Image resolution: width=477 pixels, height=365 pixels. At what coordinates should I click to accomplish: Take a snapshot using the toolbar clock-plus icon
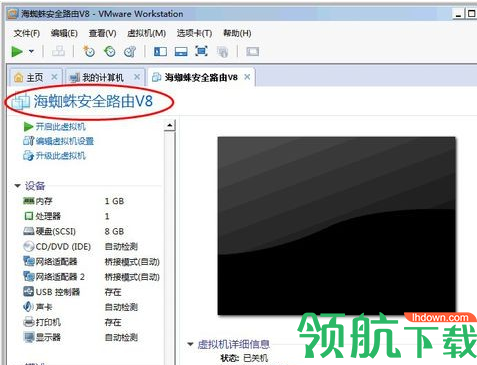[x=89, y=51]
